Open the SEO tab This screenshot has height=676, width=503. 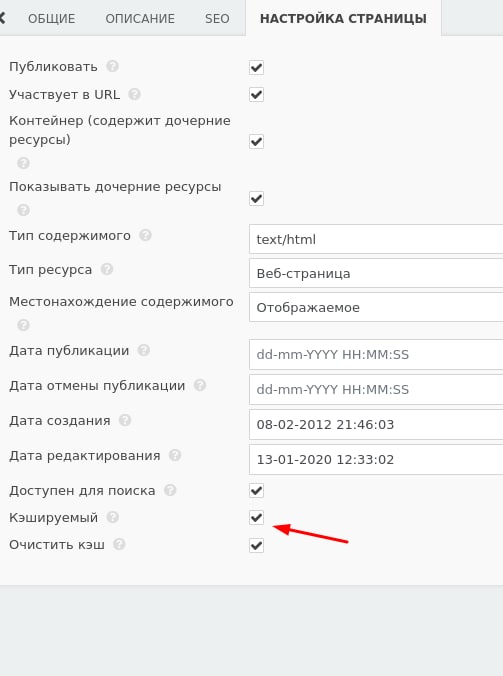tap(217, 19)
